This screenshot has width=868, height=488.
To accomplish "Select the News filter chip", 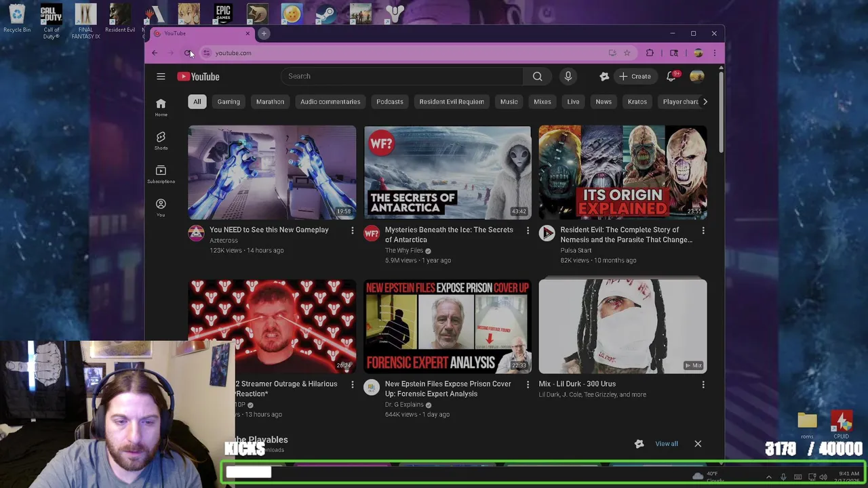I will pyautogui.click(x=604, y=102).
